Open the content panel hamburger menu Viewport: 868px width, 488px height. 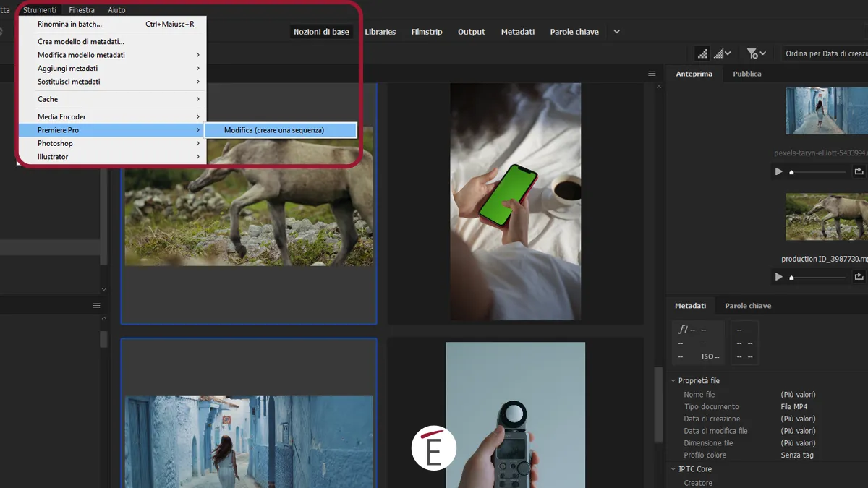(650, 72)
